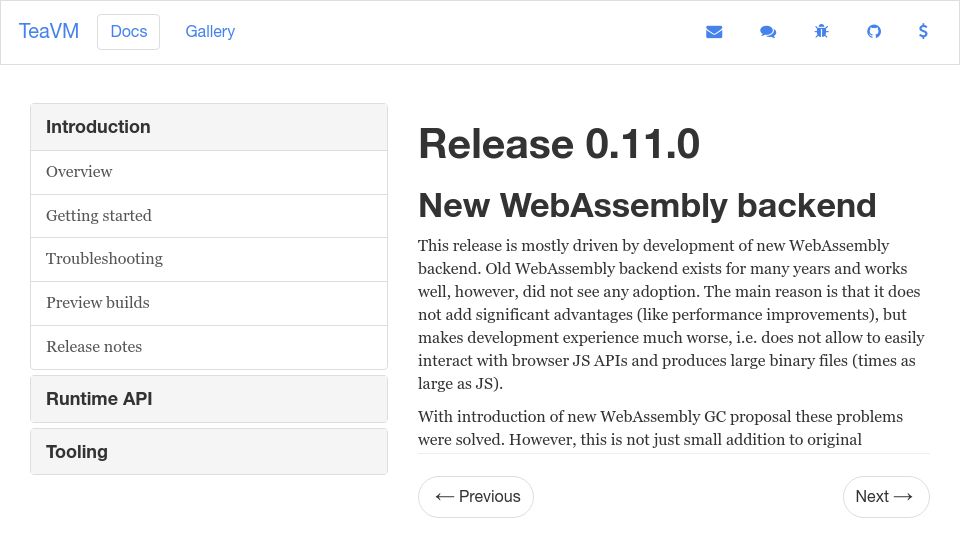
Task: Open the Getting started page
Action: [209, 216]
